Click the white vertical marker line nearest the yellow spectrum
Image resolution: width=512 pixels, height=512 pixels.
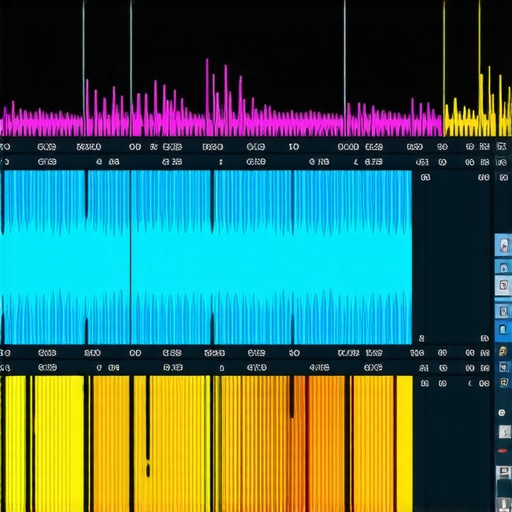345,68
